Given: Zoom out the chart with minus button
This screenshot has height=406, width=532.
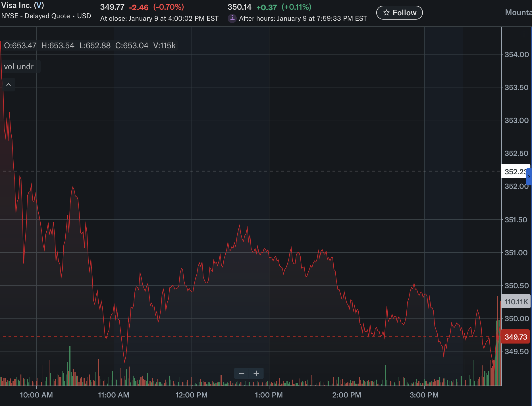Looking at the screenshot, I should (x=242, y=373).
